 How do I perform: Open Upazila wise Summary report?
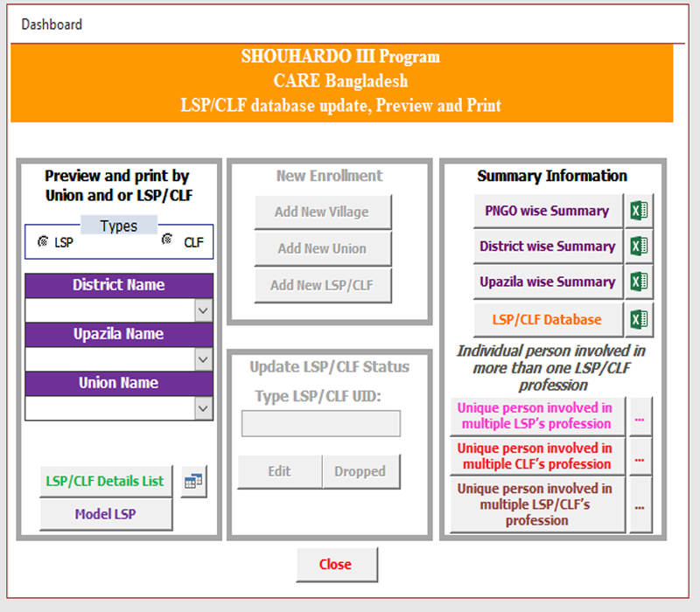pyautogui.click(x=548, y=282)
